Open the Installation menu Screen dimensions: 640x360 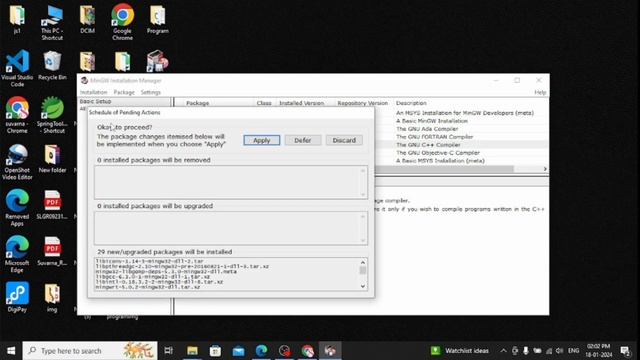pos(93,92)
